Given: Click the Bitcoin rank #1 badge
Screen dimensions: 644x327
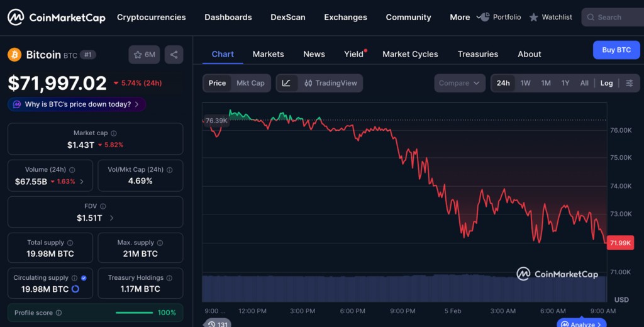Looking at the screenshot, I should [x=88, y=55].
